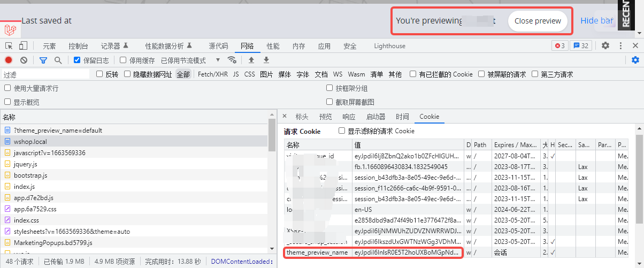
Task: Toggle the 停用缓存 disable cache checkbox
Action: pyautogui.click(x=123, y=60)
